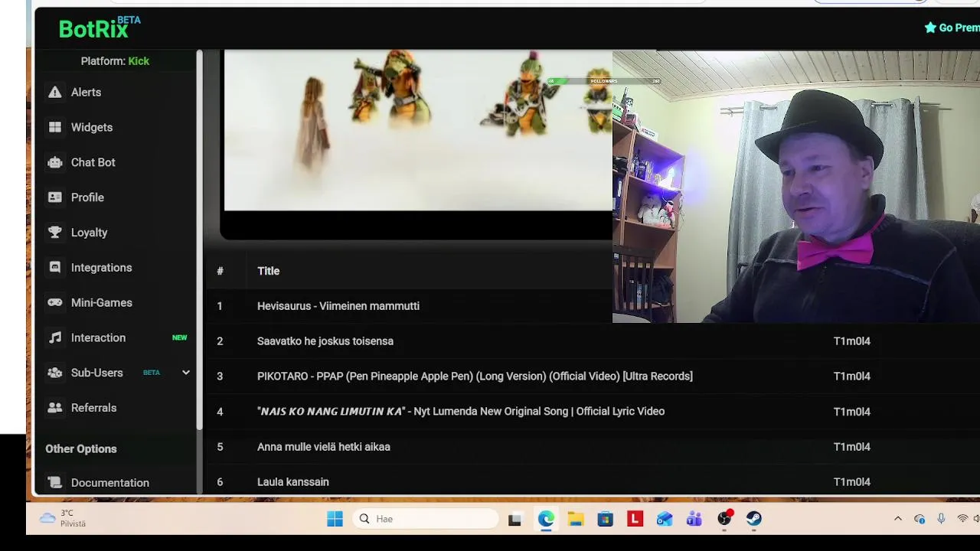Open Task View on the taskbar

[x=514, y=519]
